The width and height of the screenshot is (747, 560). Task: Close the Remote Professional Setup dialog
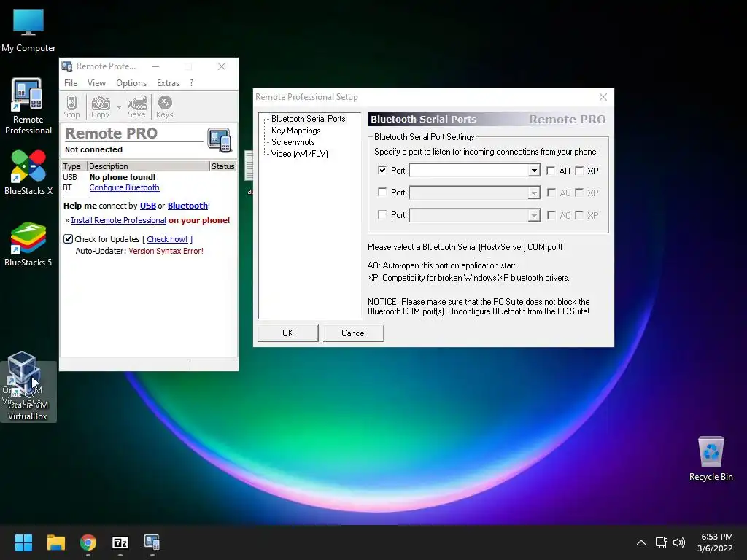[603, 97]
